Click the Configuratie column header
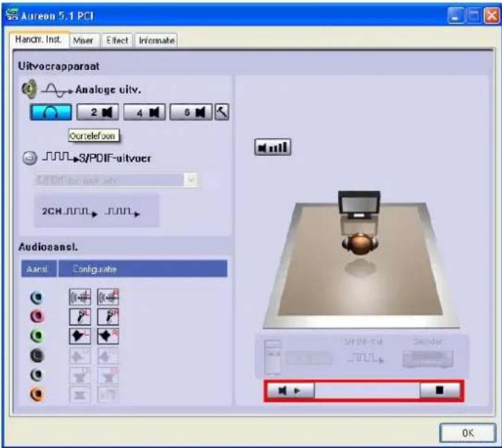The image size is (502, 448). tap(143, 269)
